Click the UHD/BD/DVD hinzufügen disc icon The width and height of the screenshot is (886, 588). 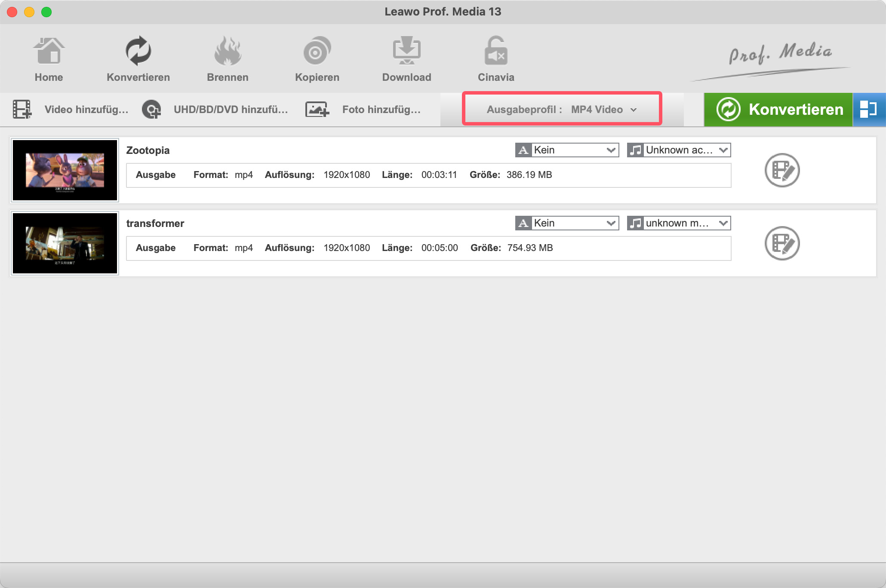tap(151, 110)
